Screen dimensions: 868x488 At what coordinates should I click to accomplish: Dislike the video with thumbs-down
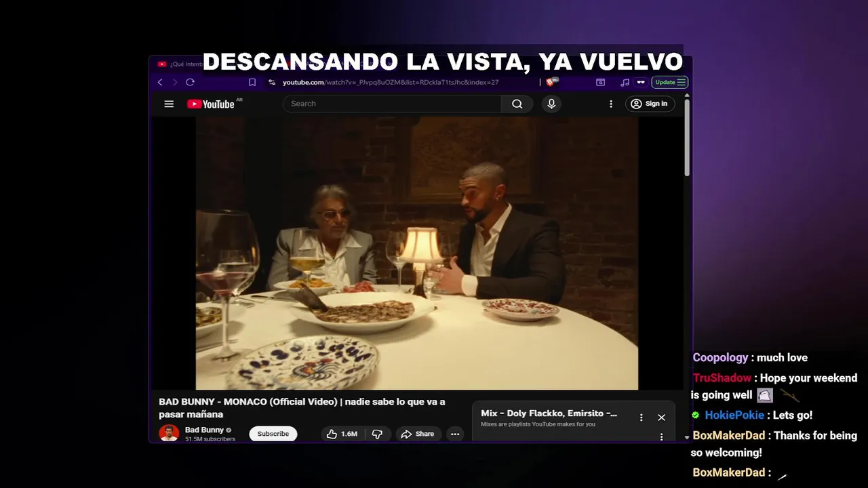coord(377,434)
